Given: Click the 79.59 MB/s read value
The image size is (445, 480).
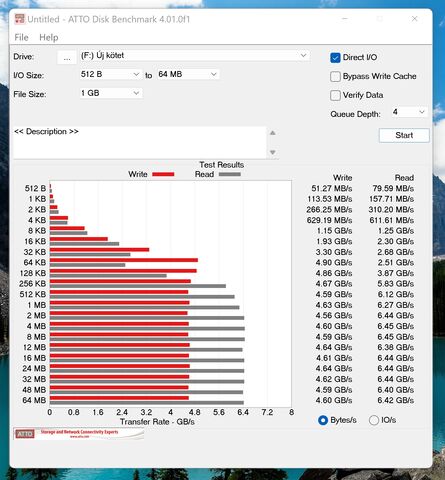Looking at the screenshot, I should (393, 189).
